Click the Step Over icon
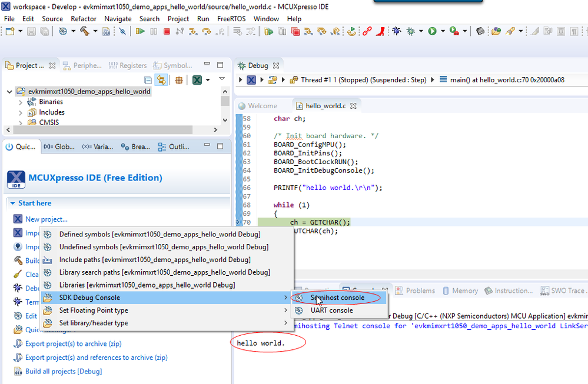This screenshot has width=588, height=384. click(x=207, y=32)
